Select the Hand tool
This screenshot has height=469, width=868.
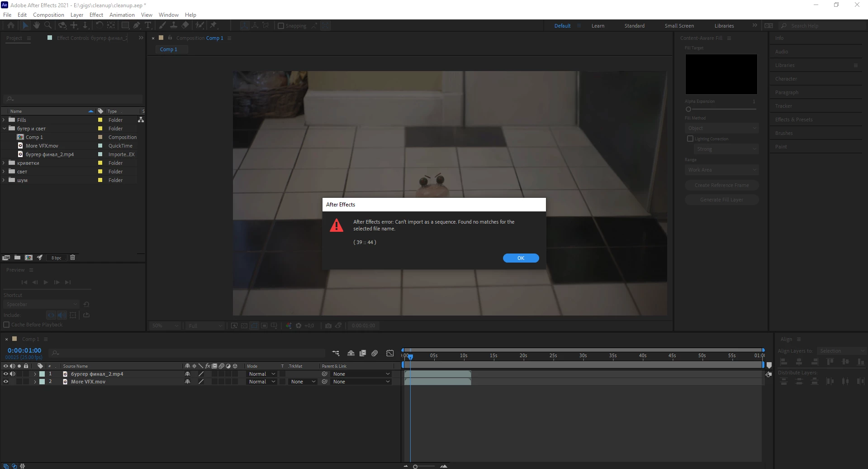pyautogui.click(x=36, y=26)
